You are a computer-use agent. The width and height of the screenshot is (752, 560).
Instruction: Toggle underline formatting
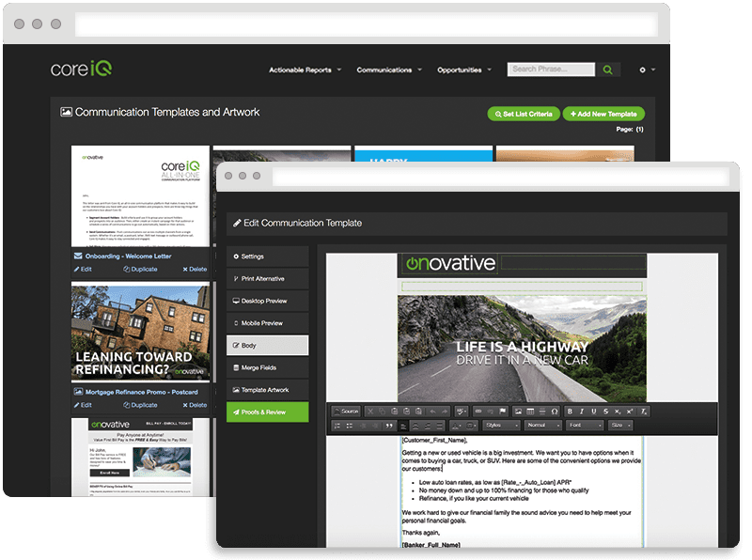point(594,412)
